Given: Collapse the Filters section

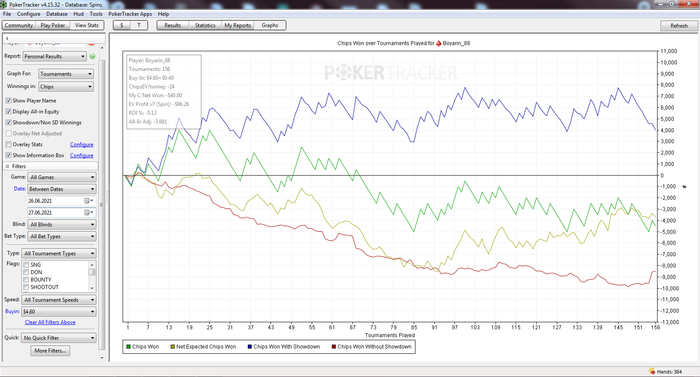Looking at the screenshot, I should tap(7, 166).
